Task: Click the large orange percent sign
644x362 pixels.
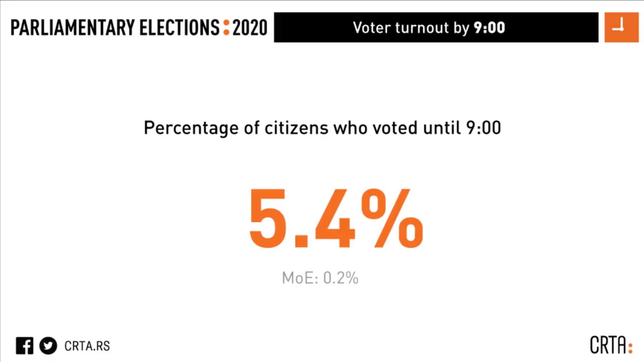Action: coord(392,219)
